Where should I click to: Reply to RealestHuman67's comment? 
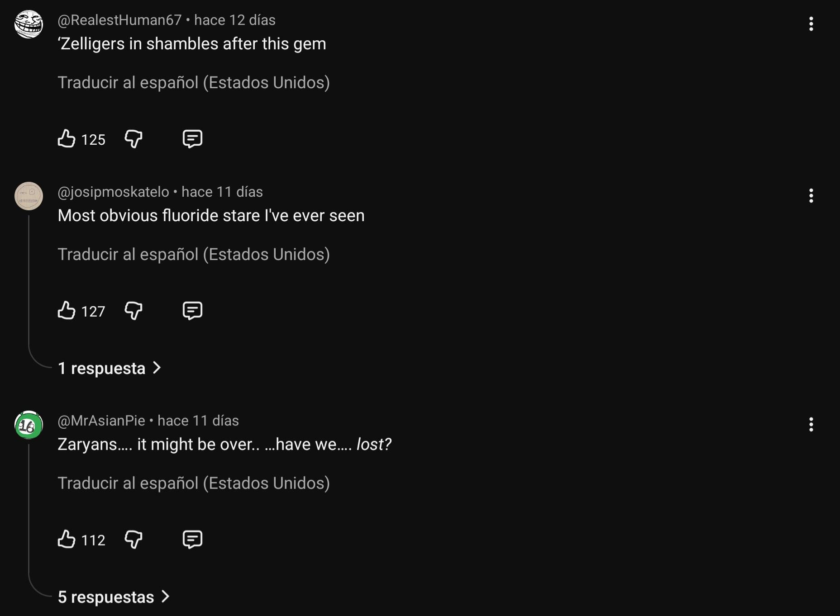[x=192, y=139]
